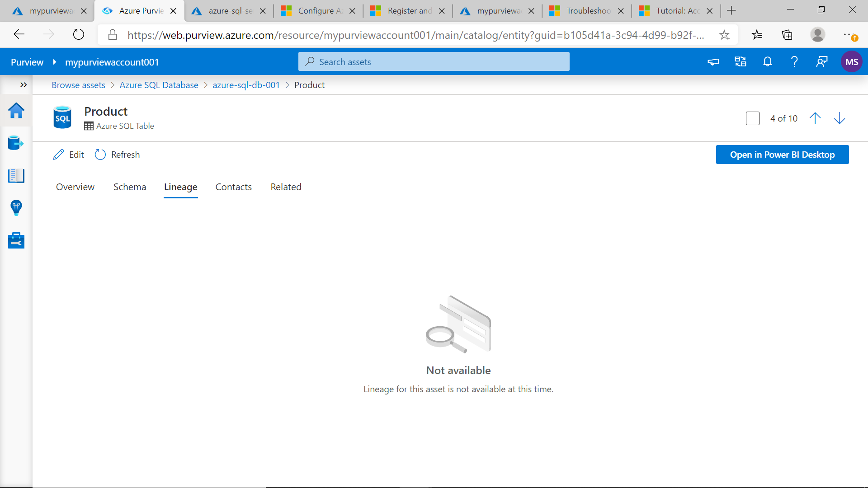Go to previous asset with up arrow
Viewport: 868px width, 488px height.
[x=815, y=118]
